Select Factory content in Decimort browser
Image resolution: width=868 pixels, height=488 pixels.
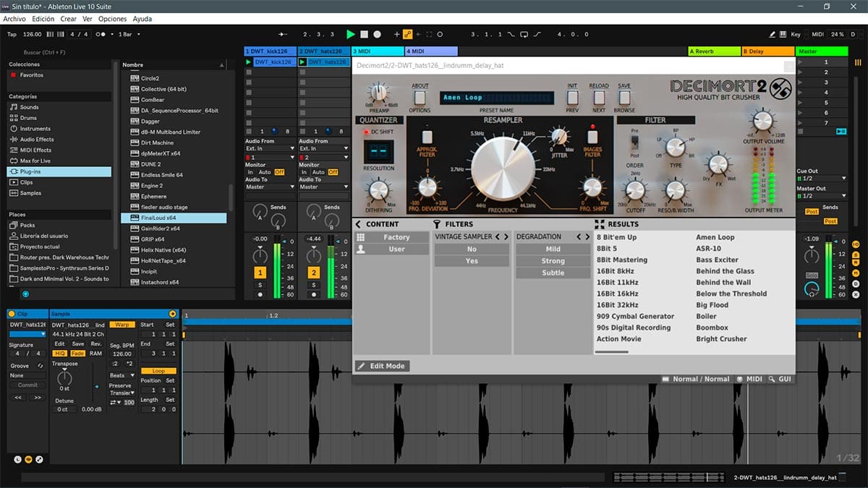[x=391, y=237]
